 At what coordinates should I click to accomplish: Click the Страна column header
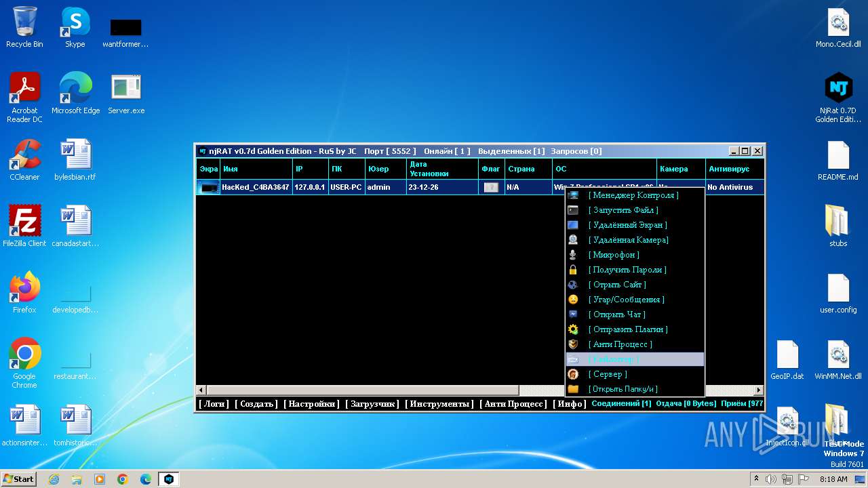coord(528,169)
